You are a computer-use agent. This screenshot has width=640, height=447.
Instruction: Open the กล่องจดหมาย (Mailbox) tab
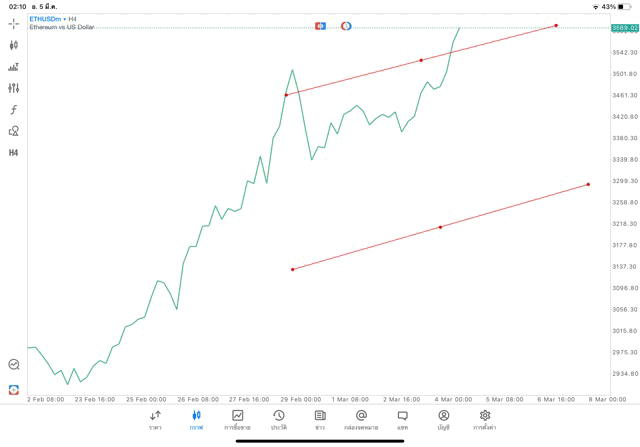click(361, 419)
